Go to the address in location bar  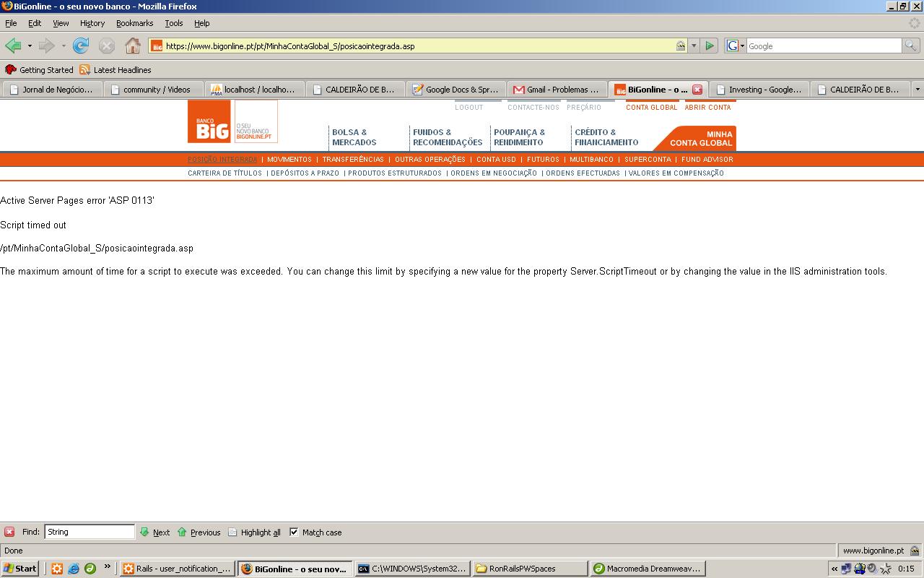pyautogui.click(x=710, y=46)
